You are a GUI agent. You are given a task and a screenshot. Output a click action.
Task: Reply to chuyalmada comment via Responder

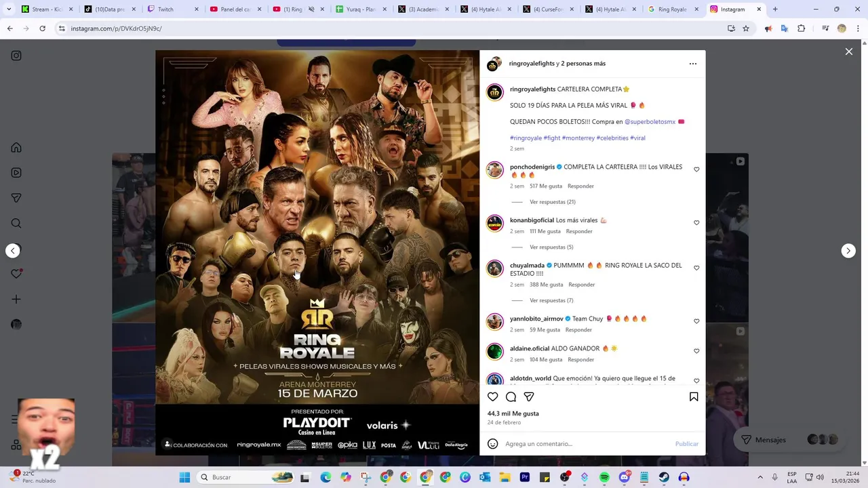tap(582, 285)
